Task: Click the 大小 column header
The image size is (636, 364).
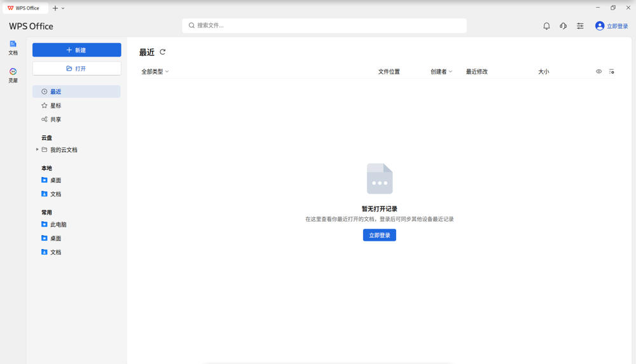Action: 544,71
